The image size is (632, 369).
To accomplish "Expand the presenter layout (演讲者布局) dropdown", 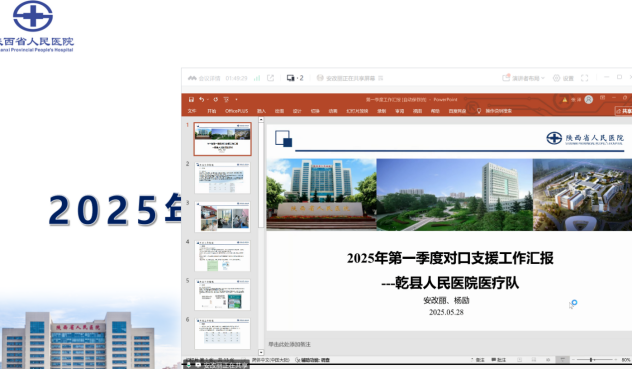I will pyautogui.click(x=523, y=78).
